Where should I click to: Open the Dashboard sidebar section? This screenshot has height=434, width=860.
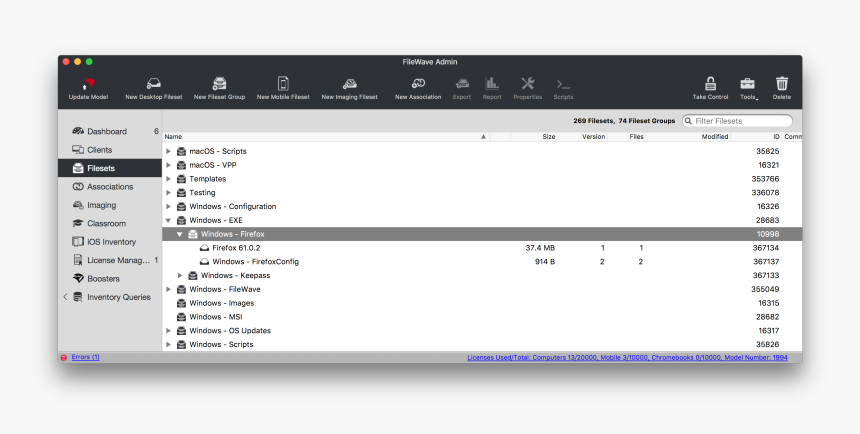(x=110, y=131)
